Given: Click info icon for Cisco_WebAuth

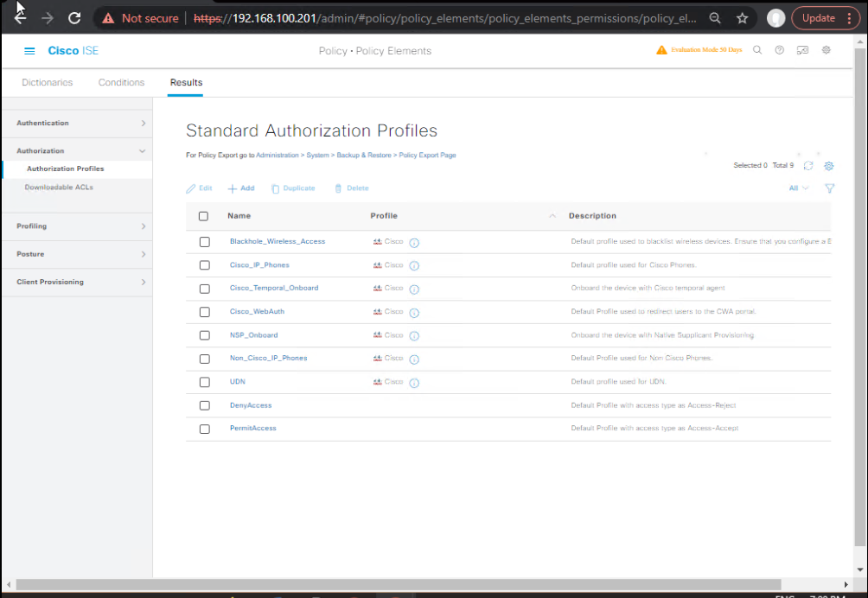Looking at the screenshot, I should (414, 313).
